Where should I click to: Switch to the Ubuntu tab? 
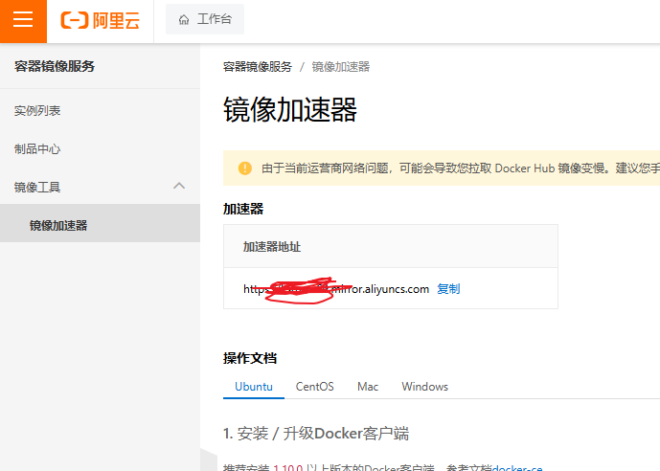click(x=253, y=386)
